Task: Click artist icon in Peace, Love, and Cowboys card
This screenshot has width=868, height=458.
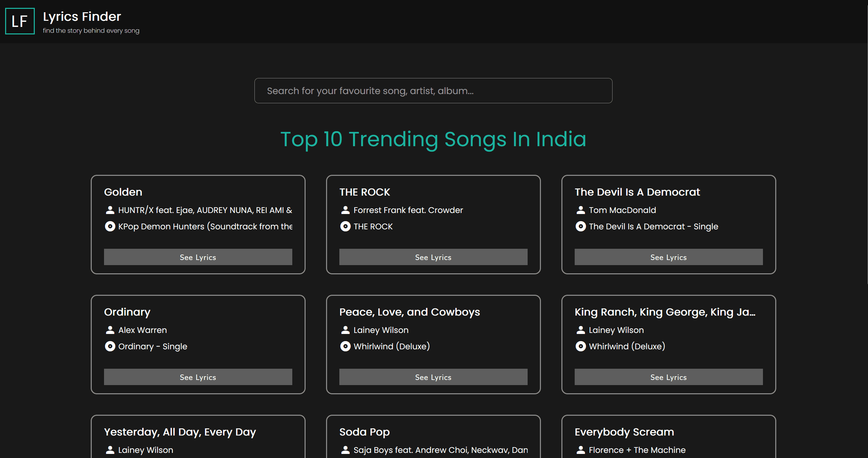Action: [x=345, y=330]
